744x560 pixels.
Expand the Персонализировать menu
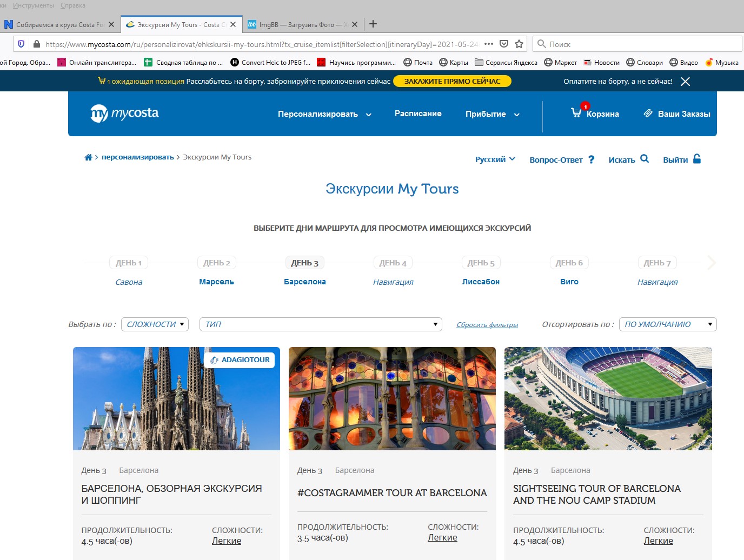tap(324, 114)
